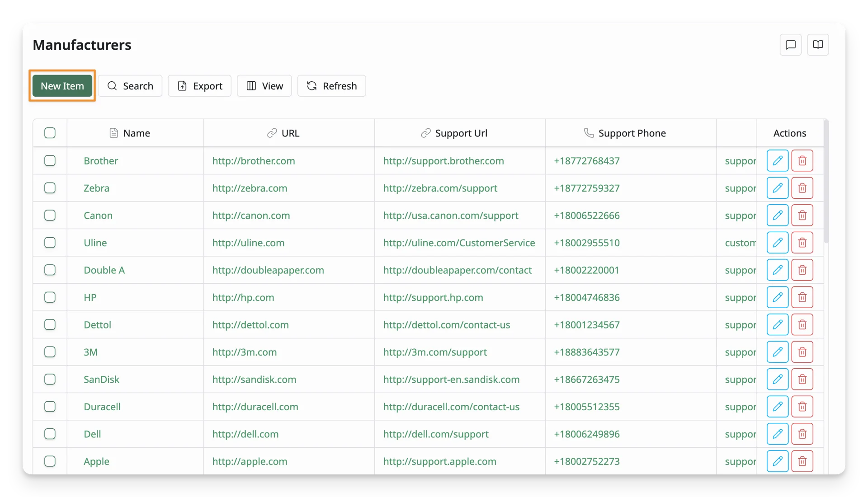Viewport: 868px width, 497px height.
Task: Edit the Dell manufacturer row
Action: (x=778, y=434)
